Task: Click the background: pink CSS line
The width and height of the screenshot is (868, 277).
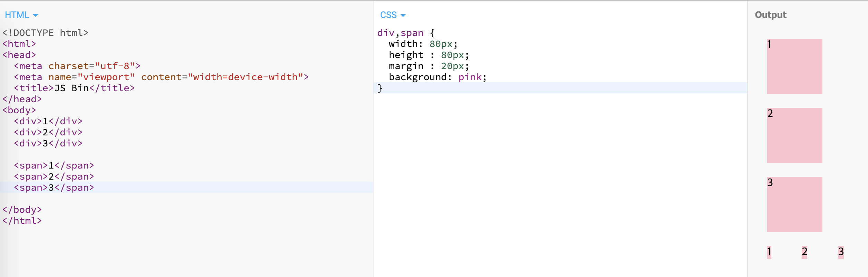Action: coord(438,77)
